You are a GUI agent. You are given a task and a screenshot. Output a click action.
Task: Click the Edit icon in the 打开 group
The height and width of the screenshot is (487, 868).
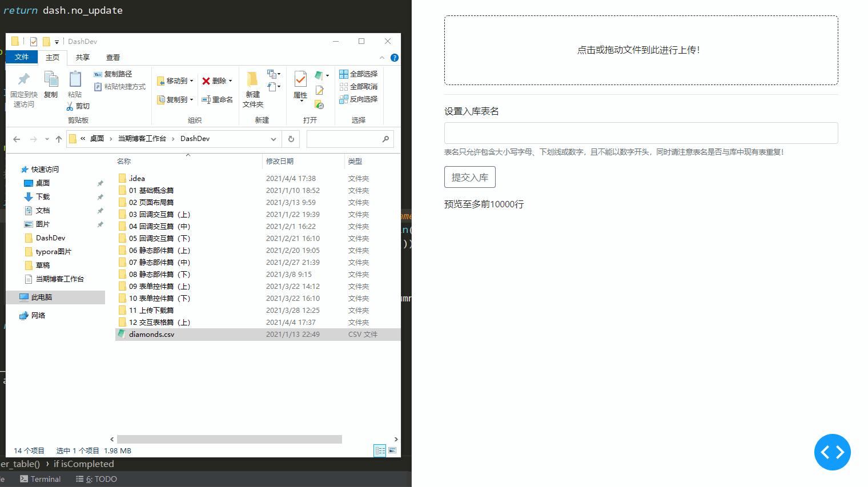(x=320, y=90)
